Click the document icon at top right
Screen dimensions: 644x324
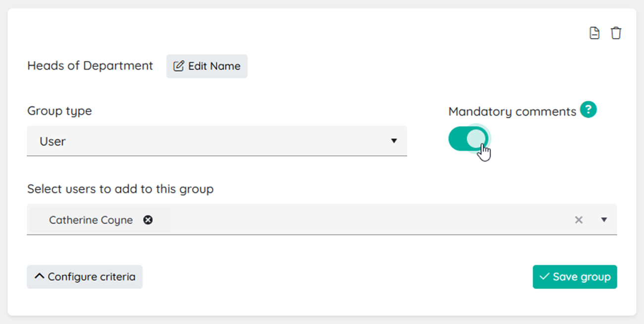(x=594, y=33)
